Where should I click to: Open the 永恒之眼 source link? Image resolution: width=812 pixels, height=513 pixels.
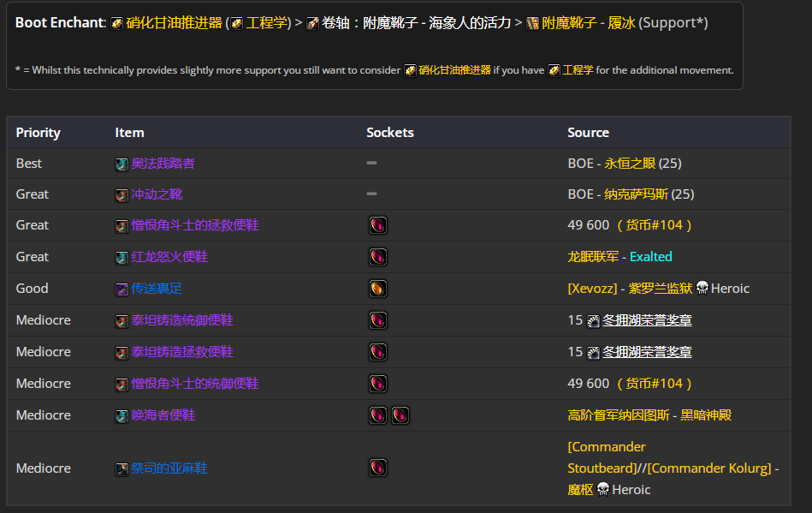click(x=630, y=164)
